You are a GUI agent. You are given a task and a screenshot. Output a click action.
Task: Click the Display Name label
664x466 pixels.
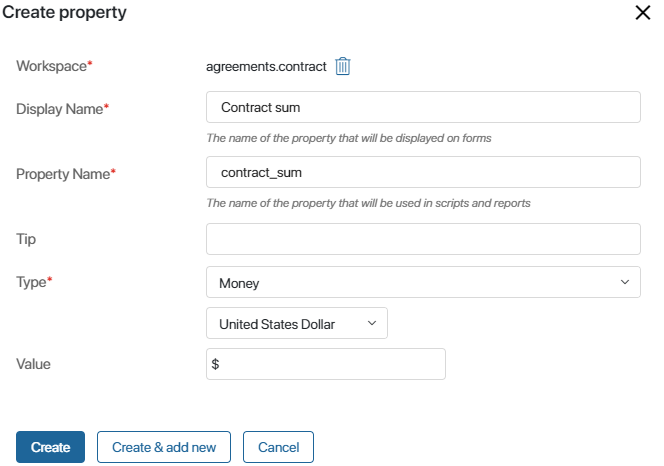tap(62, 109)
